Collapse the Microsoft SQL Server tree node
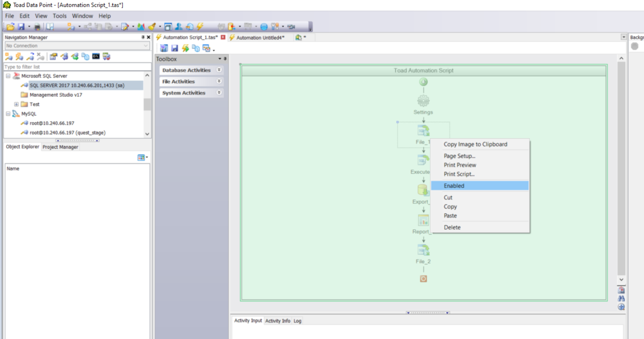 pyautogui.click(x=8, y=76)
